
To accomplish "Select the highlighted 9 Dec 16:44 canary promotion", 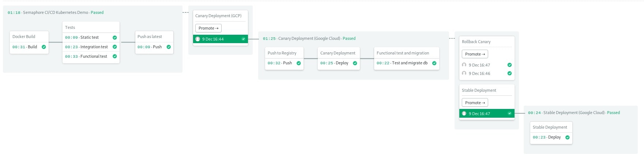I will click(220, 39).
